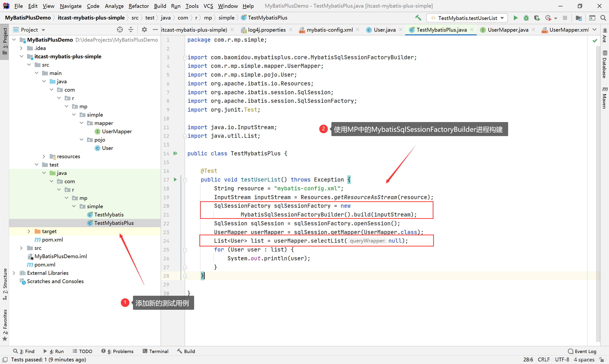The height and width of the screenshot is (364, 609).
Task: Open the run configuration dropdown TestMybatis.testUserList
Action: pyautogui.click(x=467, y=18)
